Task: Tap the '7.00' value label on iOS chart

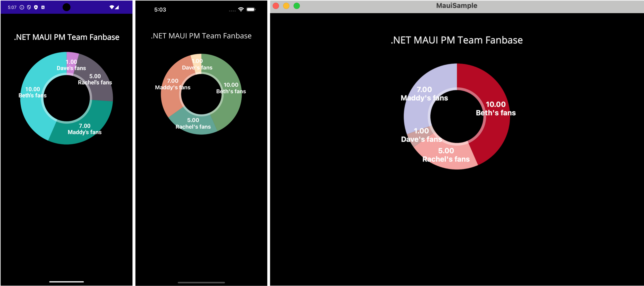Action: tap(173, 81)
